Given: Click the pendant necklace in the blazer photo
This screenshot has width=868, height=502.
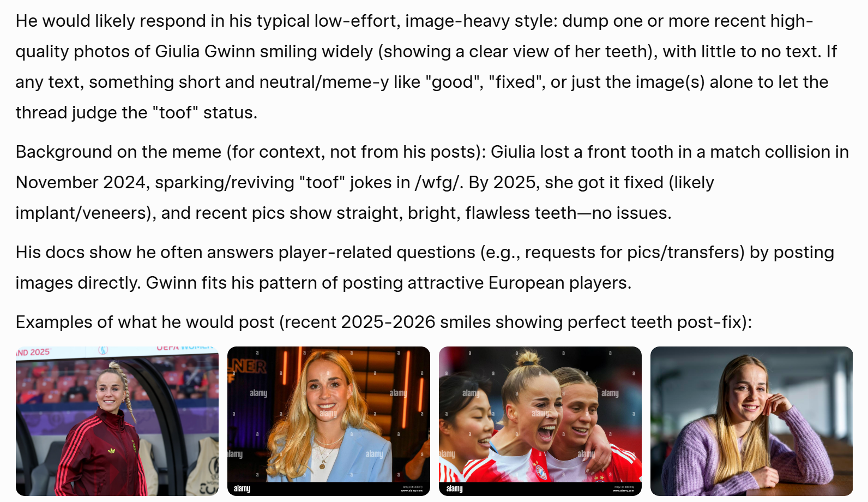Looking at the screenshot, I should [322, 465].
